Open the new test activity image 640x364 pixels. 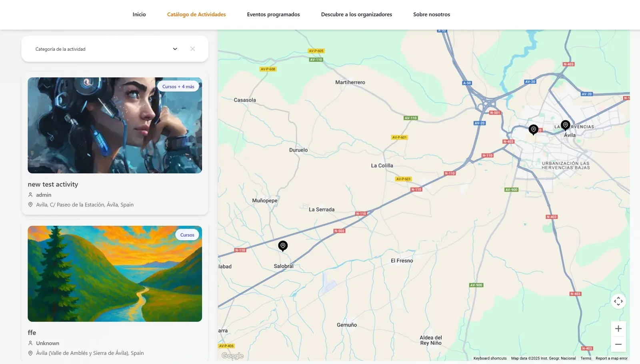point(115,125)
